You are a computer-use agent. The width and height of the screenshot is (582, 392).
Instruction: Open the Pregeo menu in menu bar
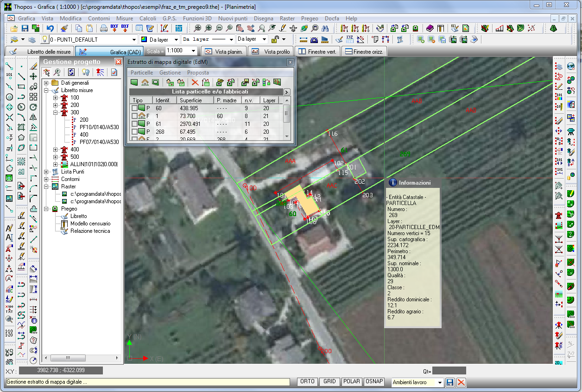310,19
